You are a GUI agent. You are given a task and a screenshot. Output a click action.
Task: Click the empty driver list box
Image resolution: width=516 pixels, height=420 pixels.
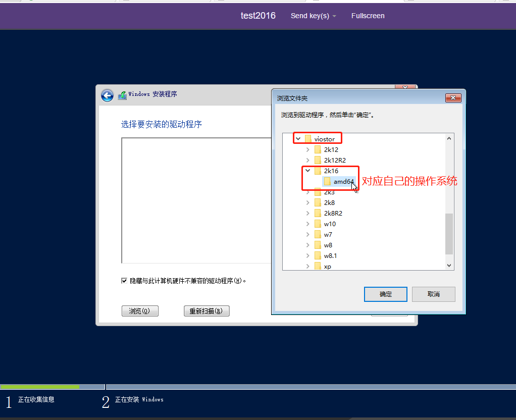[x=196, y=200]
